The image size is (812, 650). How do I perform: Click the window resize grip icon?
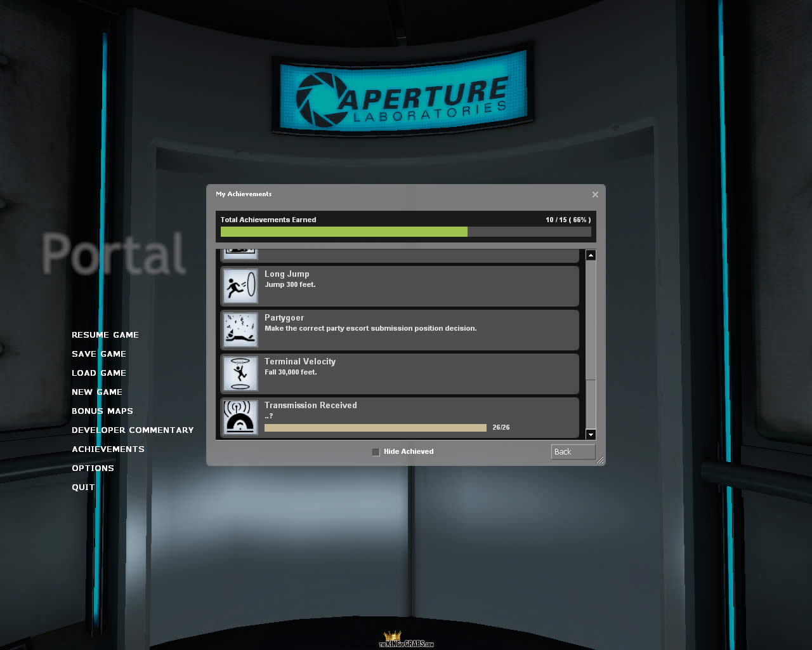click(599, 460)
